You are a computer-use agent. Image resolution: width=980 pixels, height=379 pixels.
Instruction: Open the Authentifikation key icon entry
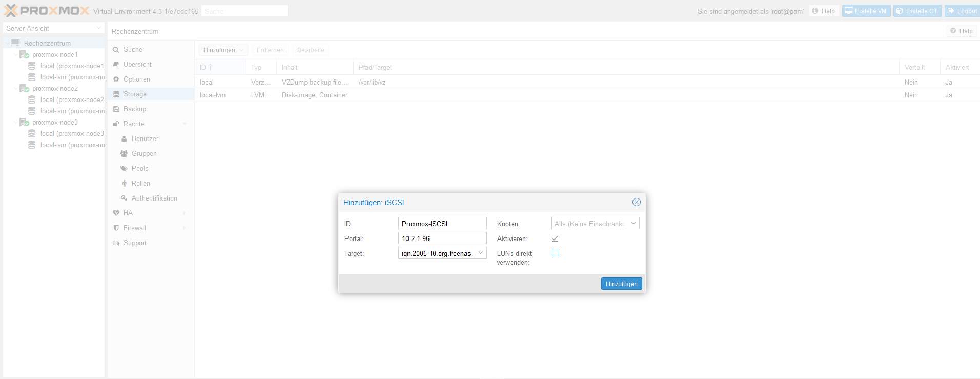click(124, 198)
